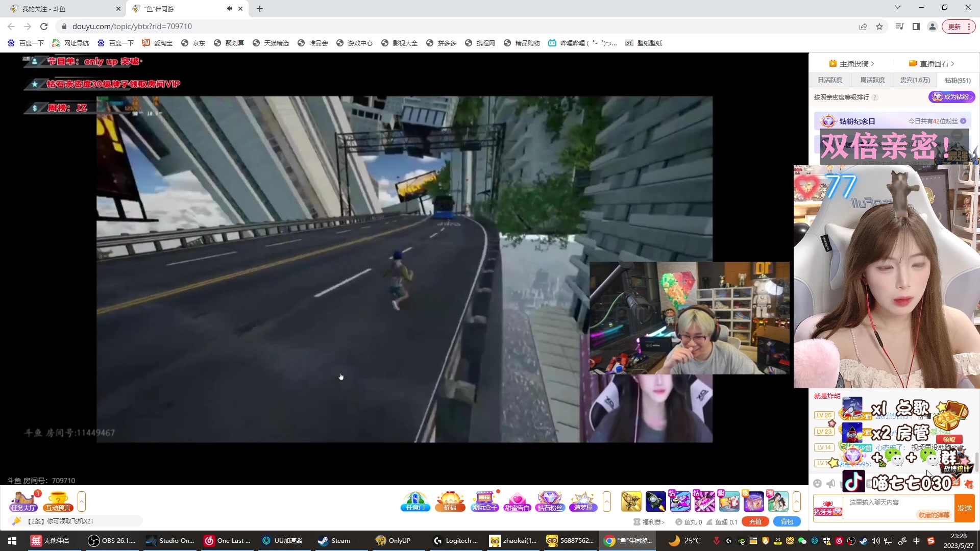Send the golden rocket gift

point(631,502)
